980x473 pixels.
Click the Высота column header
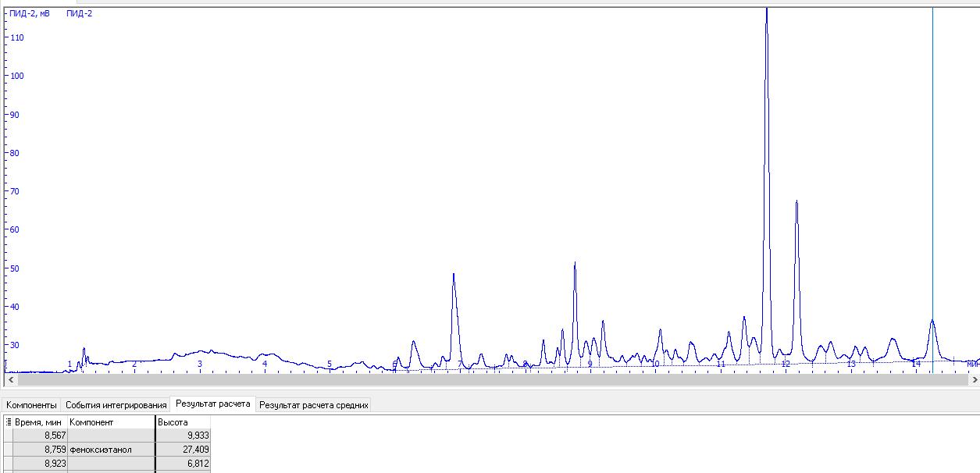click(182, 422)
